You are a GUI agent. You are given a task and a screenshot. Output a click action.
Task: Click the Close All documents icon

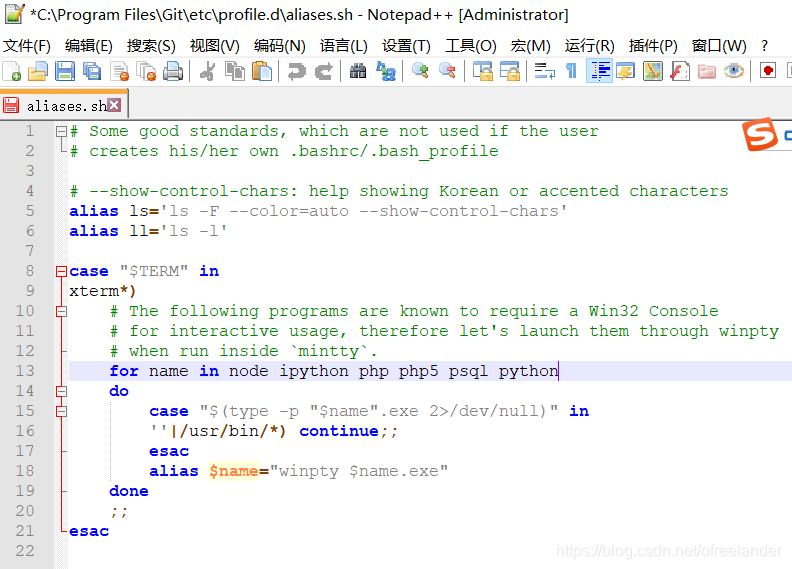[x=146, y=71]
